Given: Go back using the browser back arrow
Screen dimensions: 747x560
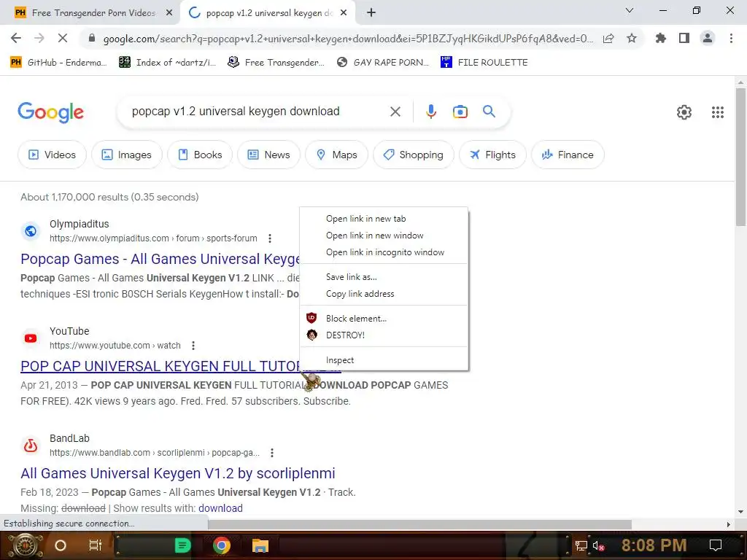Looking at the screenshot, I should [16, 38].
